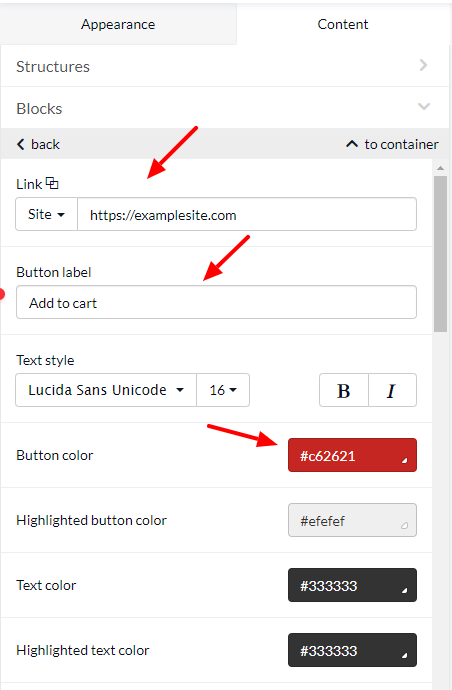Toggle bold text style
The image size is (452, 690).
coord(344,390)
